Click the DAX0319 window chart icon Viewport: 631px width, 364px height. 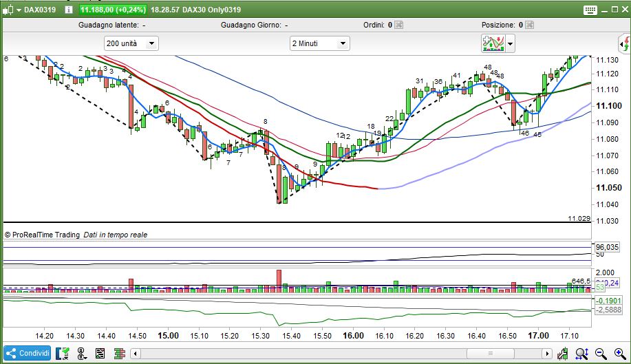(x=8, y=10)
